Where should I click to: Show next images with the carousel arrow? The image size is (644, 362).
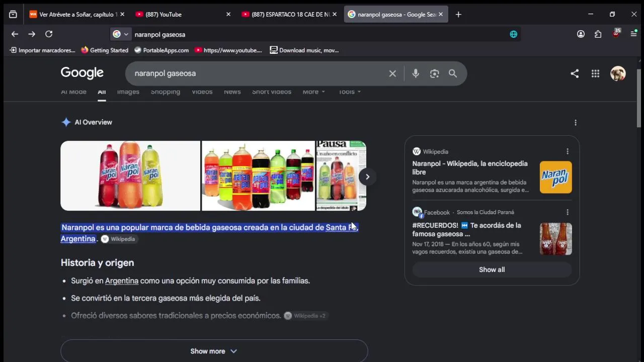click(367, 176)
